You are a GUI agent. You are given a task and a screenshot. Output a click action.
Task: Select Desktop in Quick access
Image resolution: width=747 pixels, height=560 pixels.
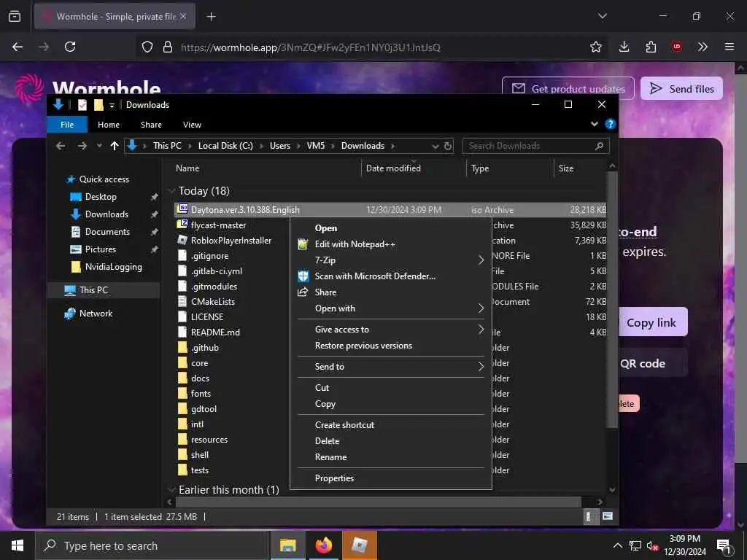(101, 197)
